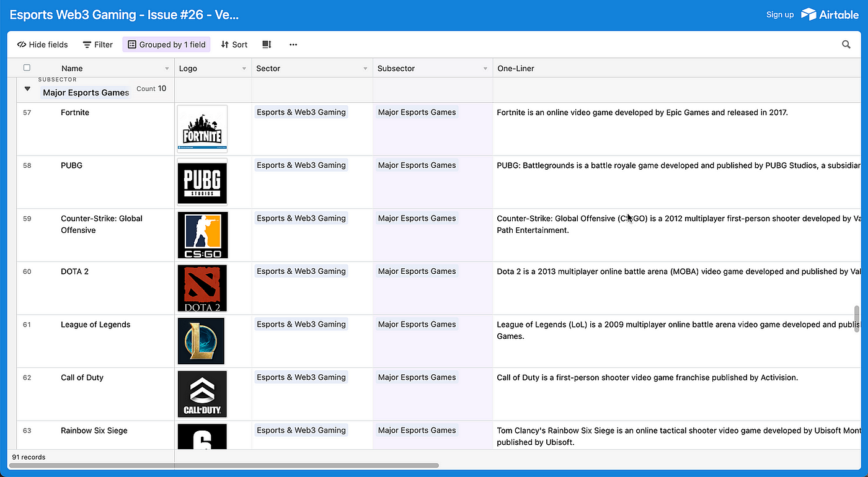Open the Grouped by 1 field menu
This screenshot has height=477, width=868.
pos(167,45)
